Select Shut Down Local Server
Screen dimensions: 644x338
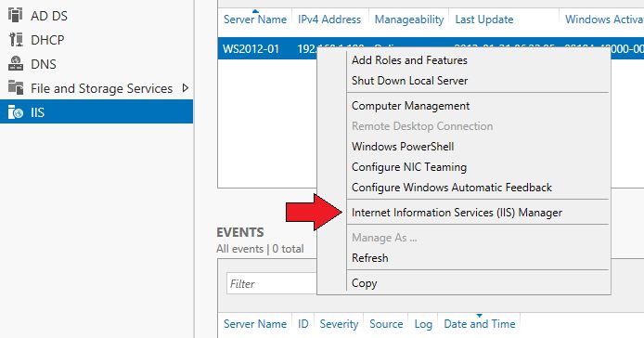(409, 81)
